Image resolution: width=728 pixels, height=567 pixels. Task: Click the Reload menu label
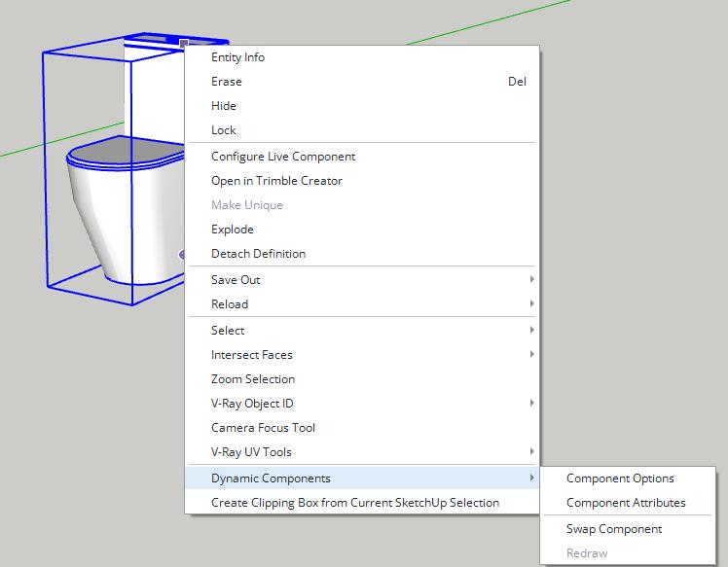[x=230, y=303]
